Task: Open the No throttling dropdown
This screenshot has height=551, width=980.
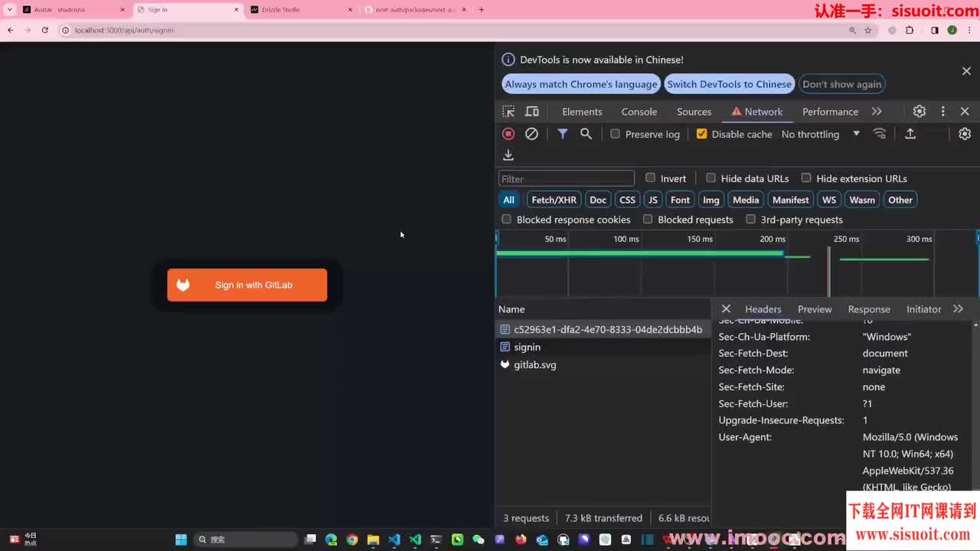Action: [x=821, y=134]
